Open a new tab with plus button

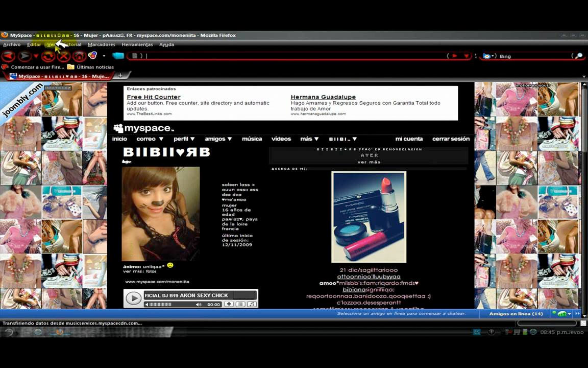(120, 75)
